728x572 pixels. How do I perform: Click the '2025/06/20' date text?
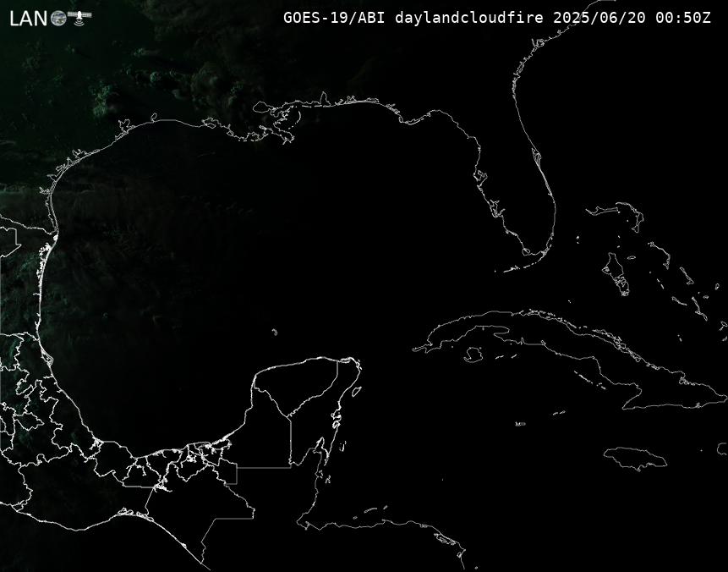click(x=599, y=18)
